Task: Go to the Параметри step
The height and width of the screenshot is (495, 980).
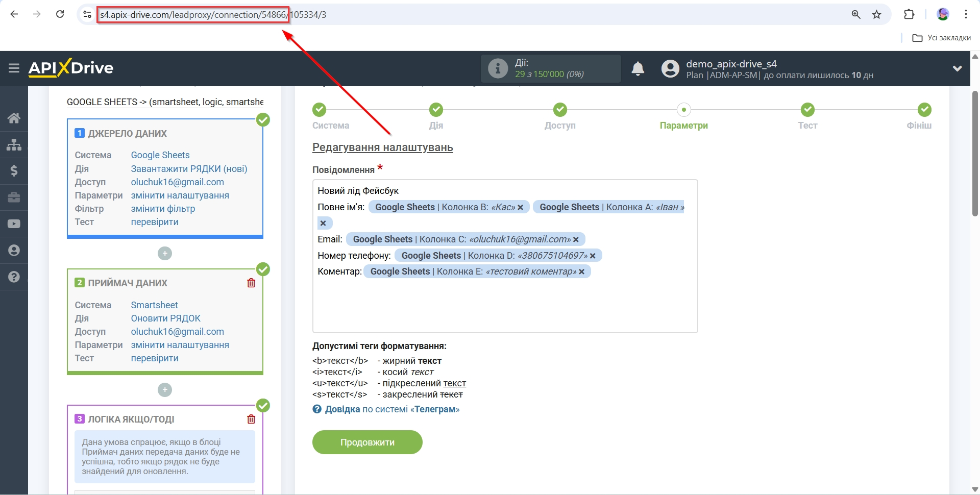Action: [x=684, y=110]
